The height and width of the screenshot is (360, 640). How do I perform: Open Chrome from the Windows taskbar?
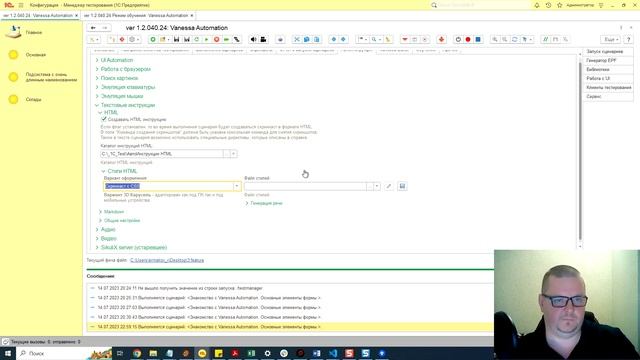(x=137, y=353)
